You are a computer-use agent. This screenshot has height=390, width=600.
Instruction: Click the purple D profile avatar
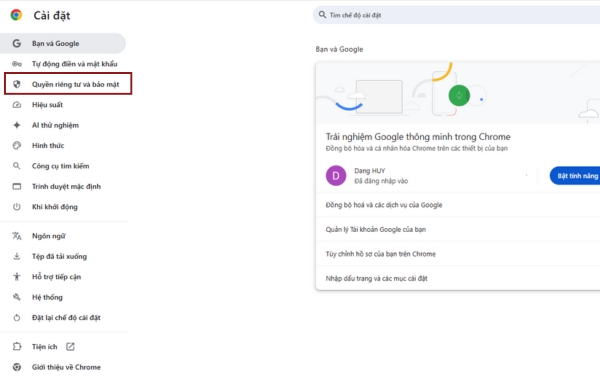tap(336, 176)
